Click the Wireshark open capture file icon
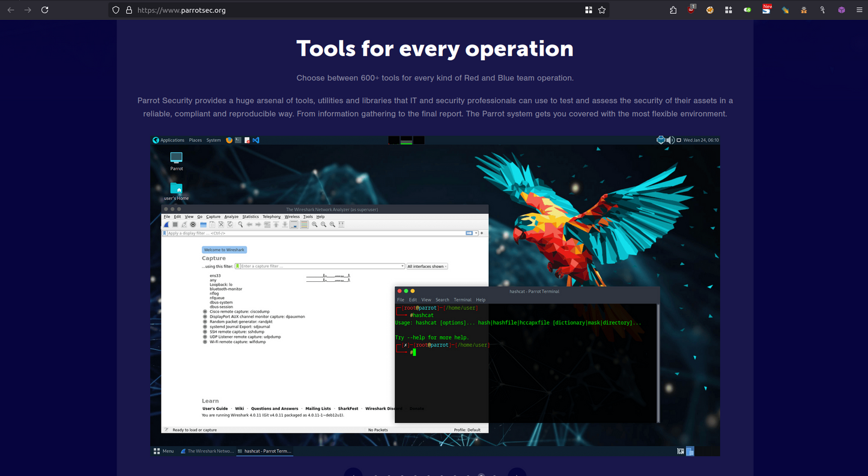The image size is (868, 476). (204, 224)
